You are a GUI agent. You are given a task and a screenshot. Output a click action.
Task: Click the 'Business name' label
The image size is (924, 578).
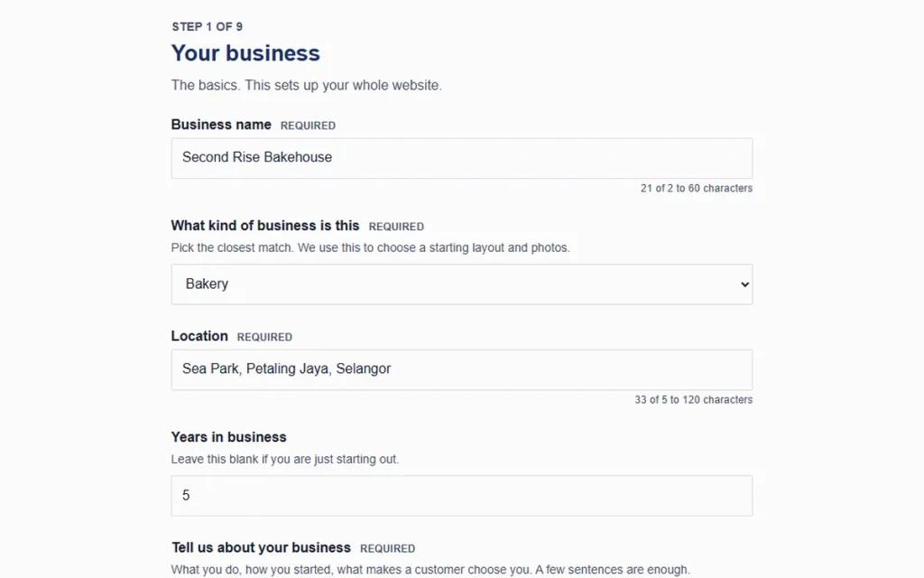(x=221, y=125)
